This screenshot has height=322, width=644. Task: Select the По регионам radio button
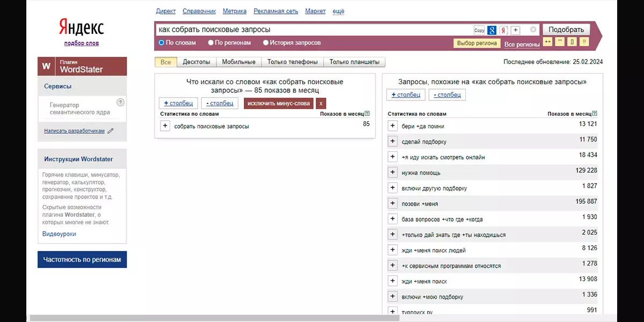click(211, 43)
